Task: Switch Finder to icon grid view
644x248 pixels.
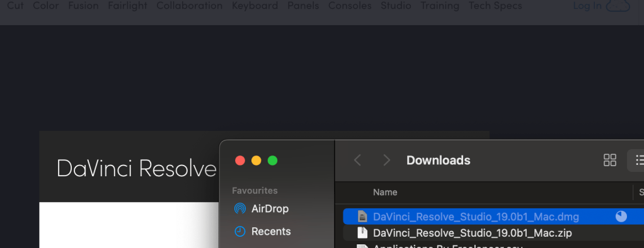Action: pyautogui.click(x=610, y=160)
